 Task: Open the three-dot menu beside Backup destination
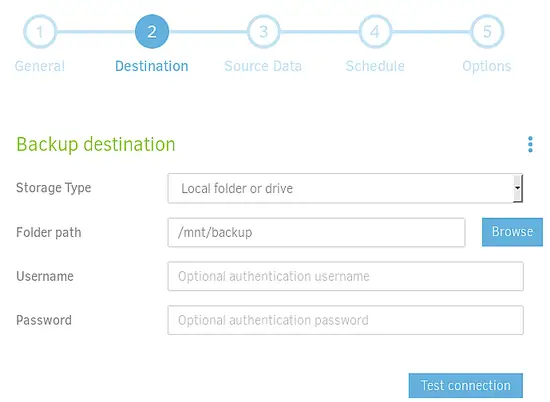530,144
